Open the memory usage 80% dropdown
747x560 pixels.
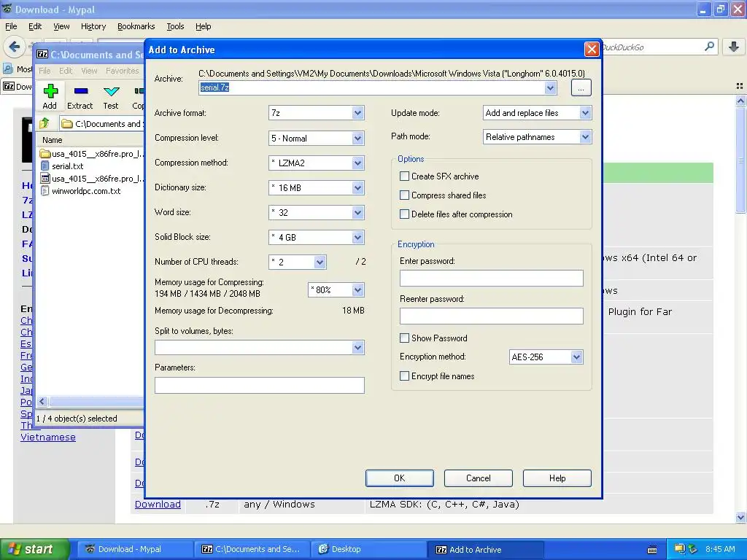click(x=357, y=289)
